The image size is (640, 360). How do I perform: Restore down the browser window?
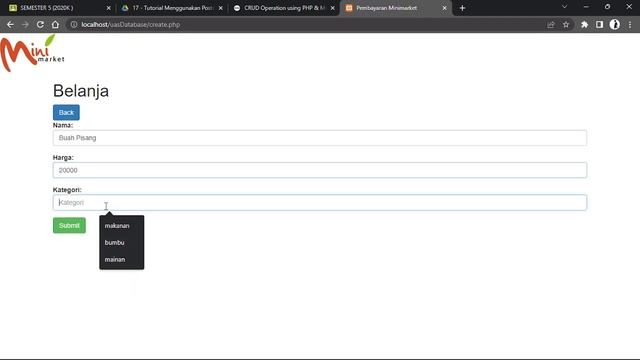point(607,7)
